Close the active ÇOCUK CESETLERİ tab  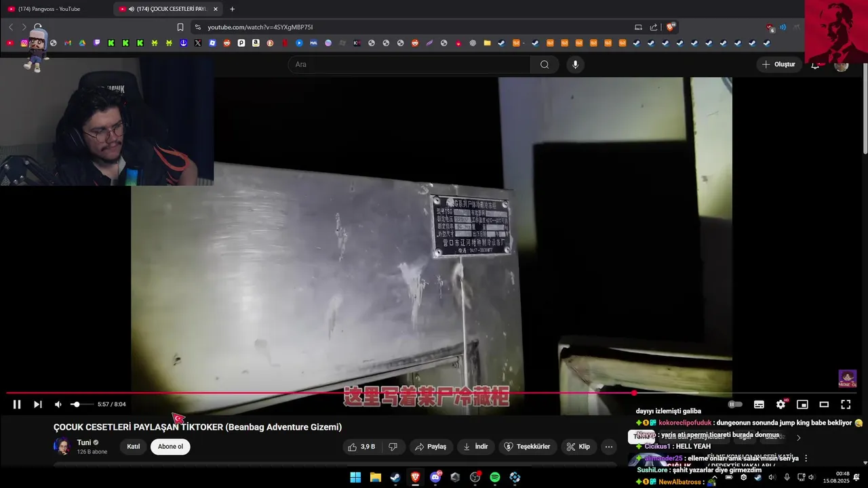point(216,9)
